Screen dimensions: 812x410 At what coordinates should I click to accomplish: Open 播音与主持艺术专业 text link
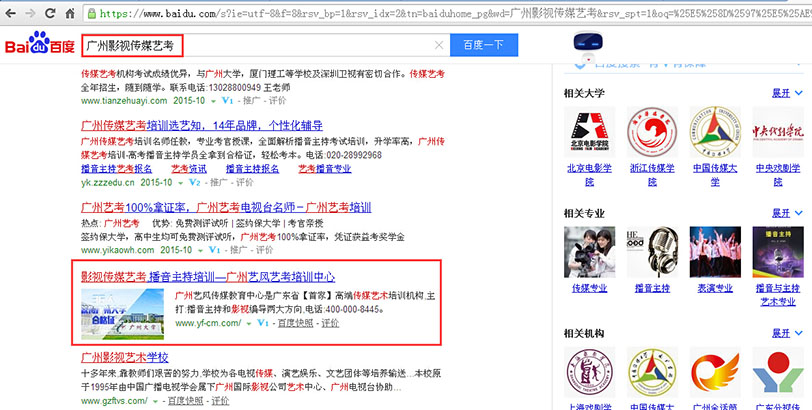pyautogui.click(x=778, y=295)
